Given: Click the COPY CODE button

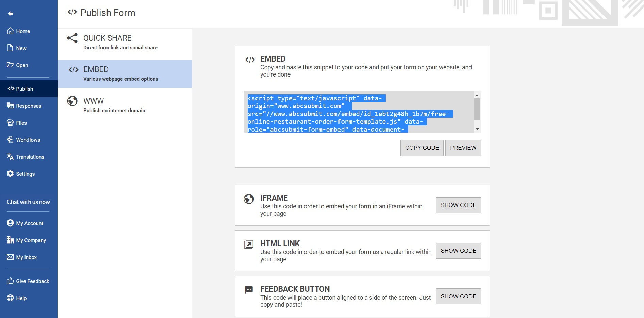Looking at the screenshot, I should tap(422, 148).
